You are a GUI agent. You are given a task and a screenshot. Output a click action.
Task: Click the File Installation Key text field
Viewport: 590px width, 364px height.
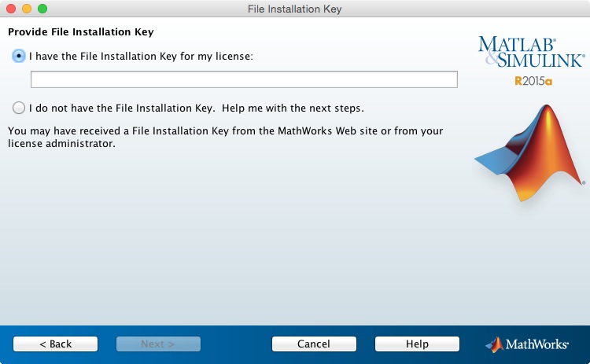(x=244, y=79)
